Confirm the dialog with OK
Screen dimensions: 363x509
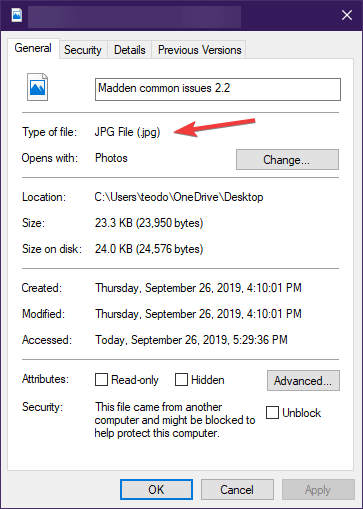pos(156,490)
